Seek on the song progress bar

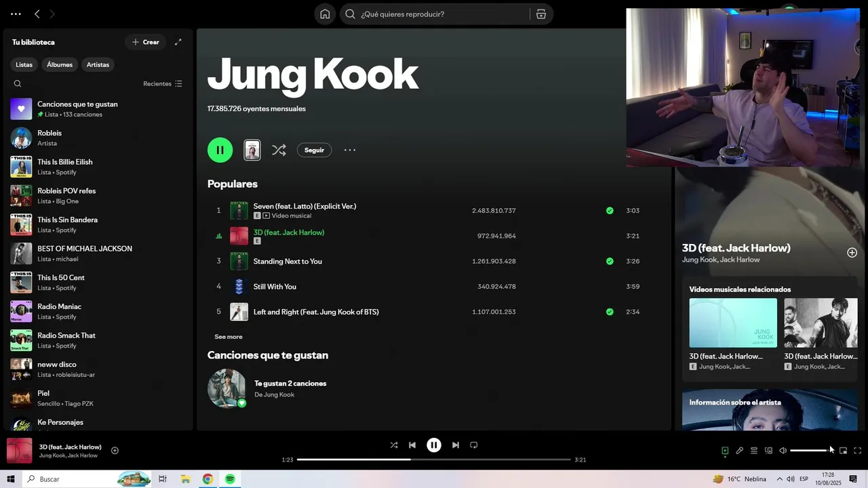click(x=434, y=460)
